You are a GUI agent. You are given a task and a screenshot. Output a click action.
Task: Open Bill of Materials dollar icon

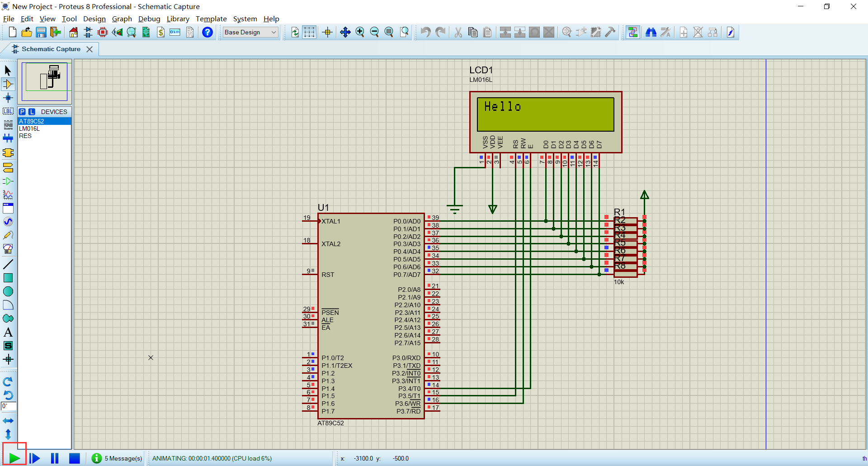pyautogui.click(x=160, y=32)
